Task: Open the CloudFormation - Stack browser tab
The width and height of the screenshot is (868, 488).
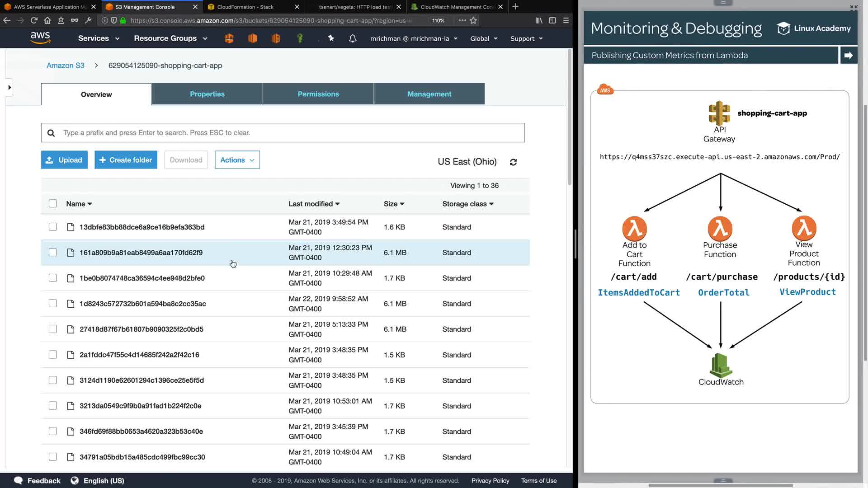Action: tap(245, 7)
